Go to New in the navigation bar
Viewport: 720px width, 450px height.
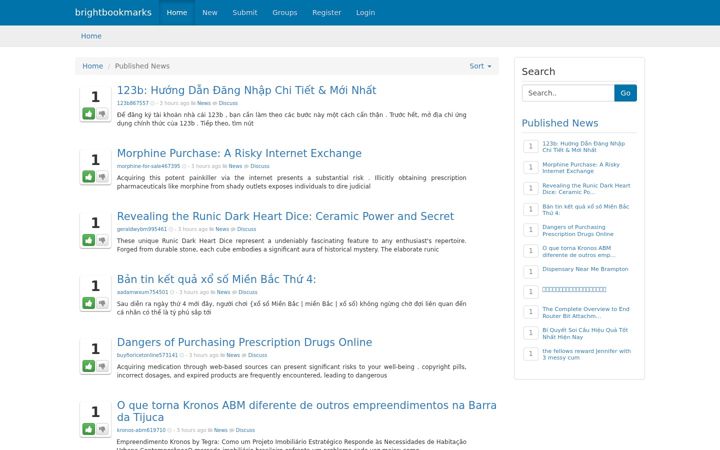[x=210, y=12]
